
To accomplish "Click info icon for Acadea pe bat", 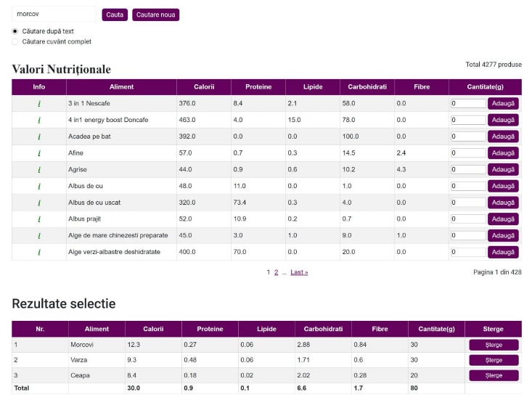I will (39, 136).
